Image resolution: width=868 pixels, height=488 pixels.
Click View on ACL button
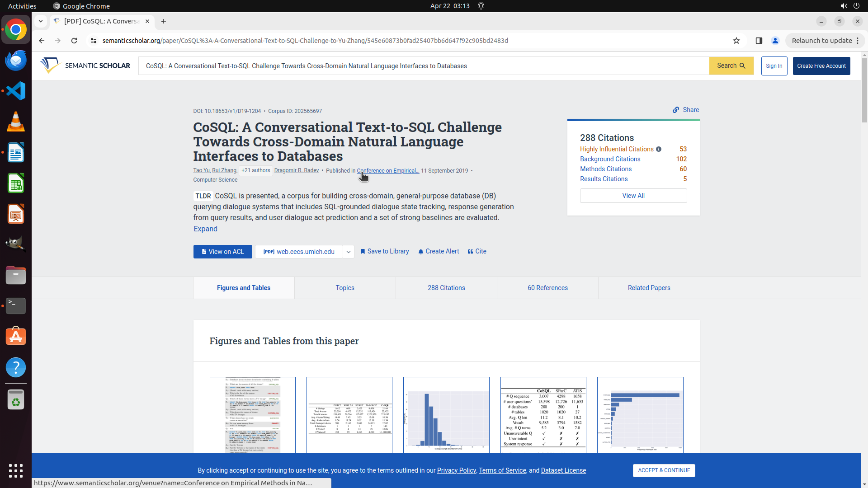point(222,252)
